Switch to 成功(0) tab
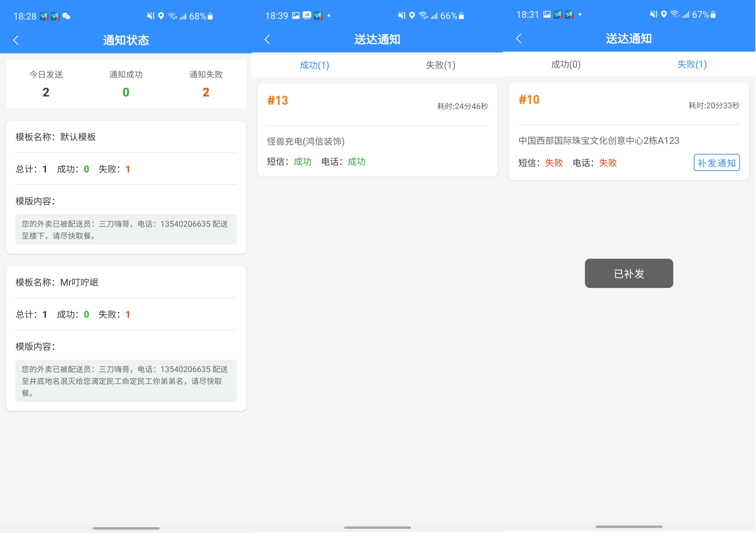 coord(566,64)
